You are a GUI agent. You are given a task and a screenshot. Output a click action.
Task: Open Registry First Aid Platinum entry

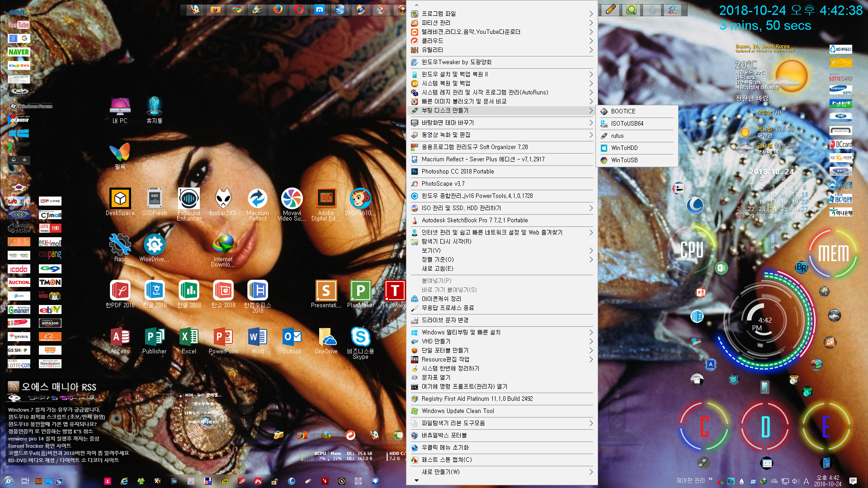point(502,399)
